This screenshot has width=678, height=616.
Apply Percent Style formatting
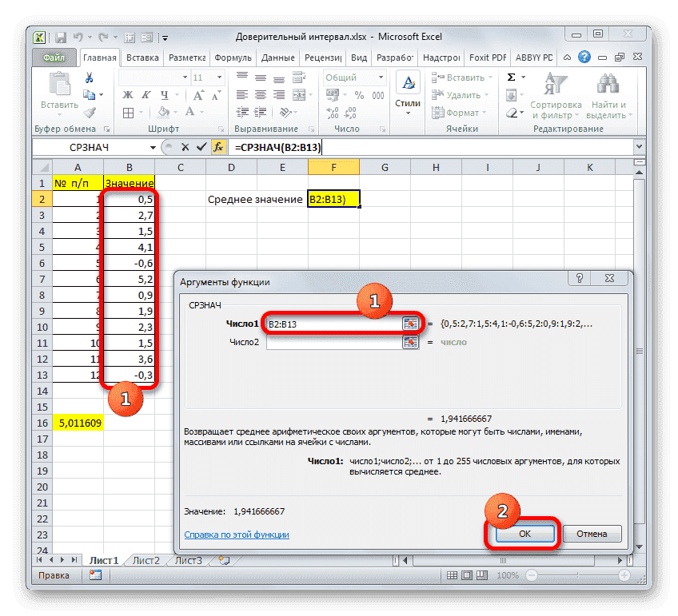[x=358, y=95]
